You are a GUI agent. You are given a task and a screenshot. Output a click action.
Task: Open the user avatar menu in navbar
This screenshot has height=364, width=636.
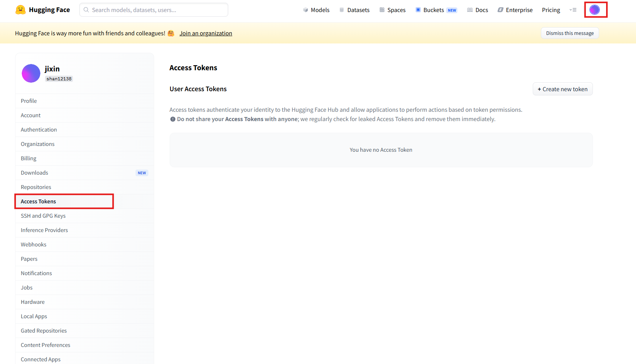(x=594, y=10)
